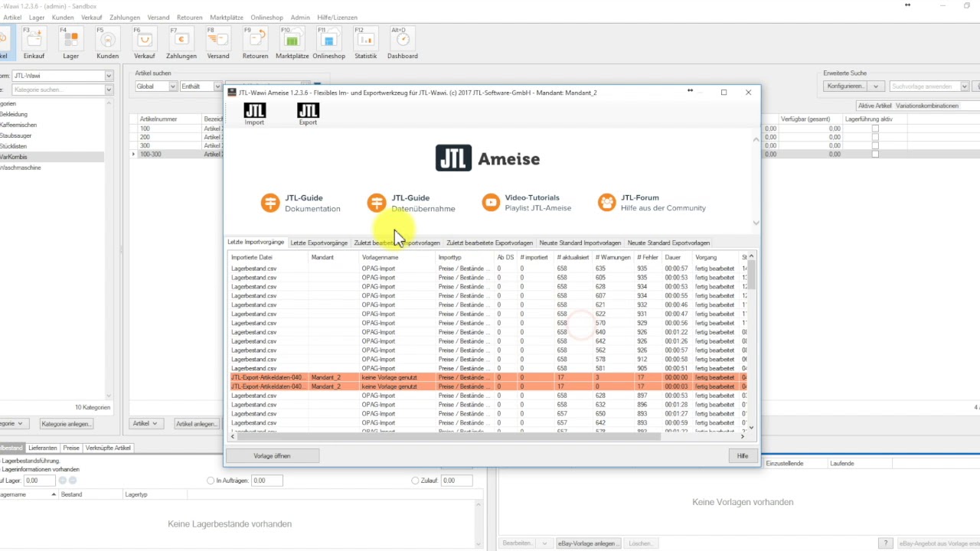Open the Onlineshop toolbar module
Viewport: 980px width, 551px height.
[x=328, y=43]
